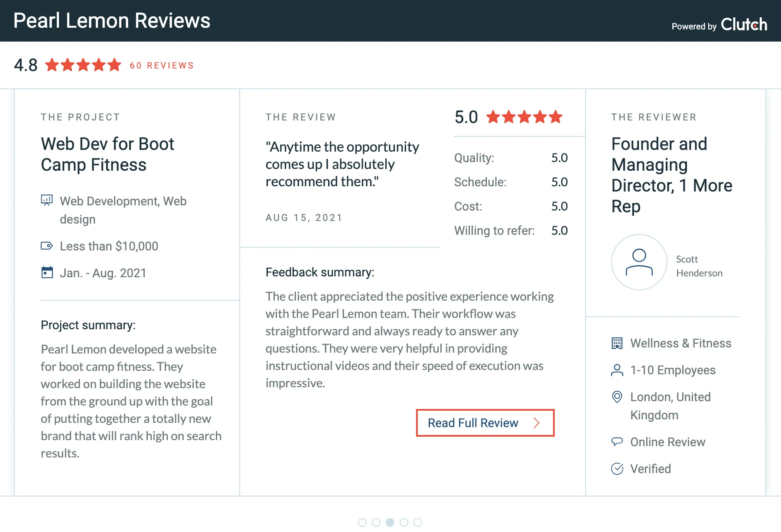This screenshot has height=532, width=781.
Task: Click THE REVIEW section label
Action: click(x=301, y=117)
